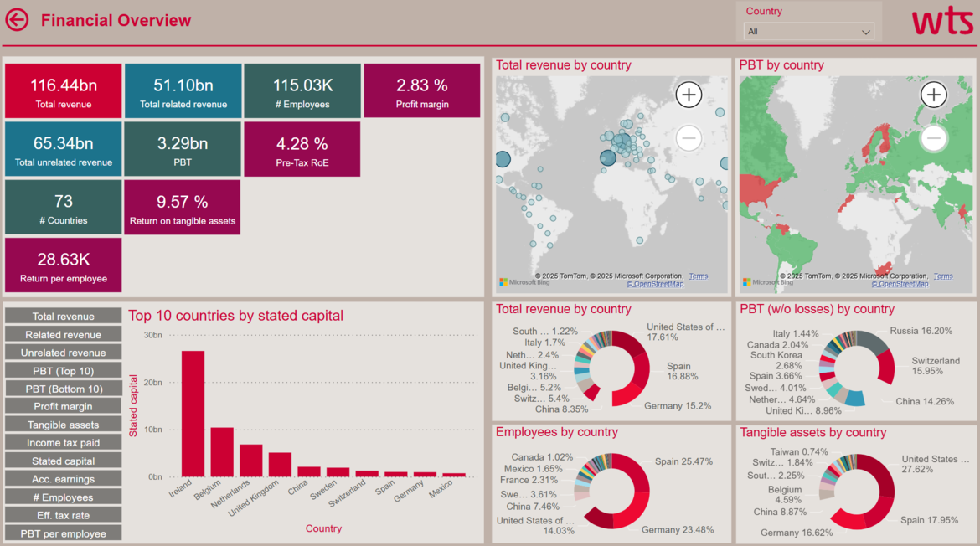
Task: Click 'Top 10 countries by stated capital' title
Action: point(235,316)
